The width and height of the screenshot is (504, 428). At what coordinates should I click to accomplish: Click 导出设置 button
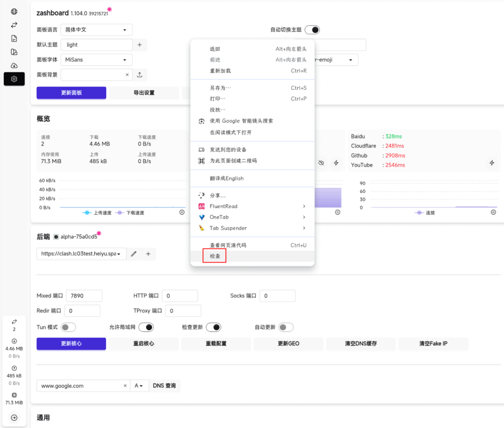pos(144,93)
